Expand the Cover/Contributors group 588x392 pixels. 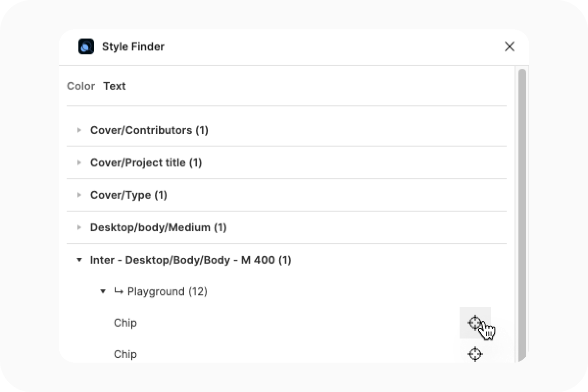pyautogui.click(x=79, y=130)
